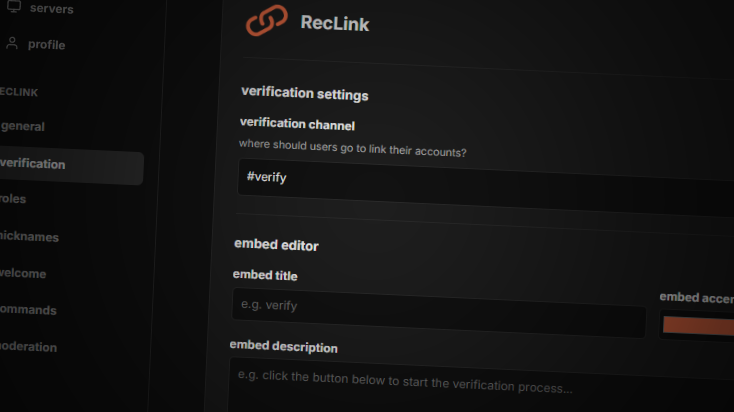The image size is (734, 412).
Task: Open the servers page label
Action: pos(51,8)
